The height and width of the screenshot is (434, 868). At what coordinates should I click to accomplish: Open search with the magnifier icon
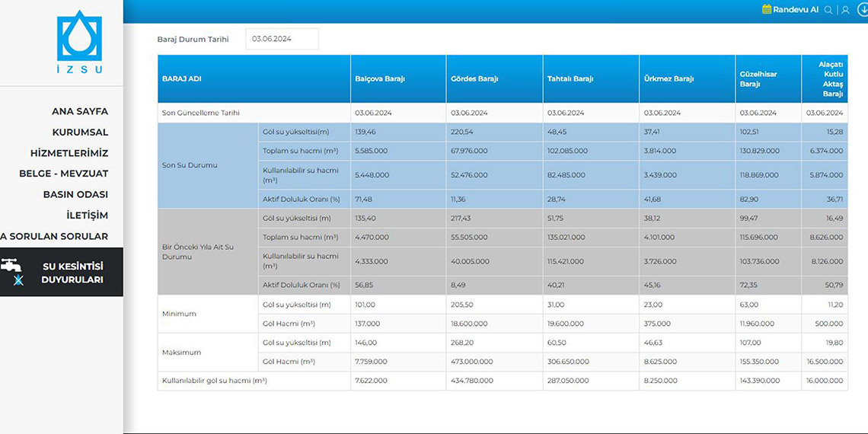[x=828, y=10]
